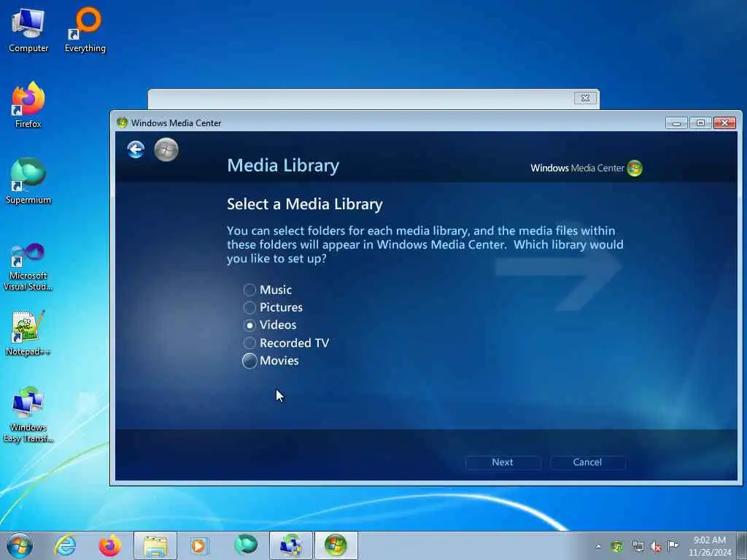Click the network tray icon
Image resolution: width=747 pixels, height=560 pixels.
(638, 546)
